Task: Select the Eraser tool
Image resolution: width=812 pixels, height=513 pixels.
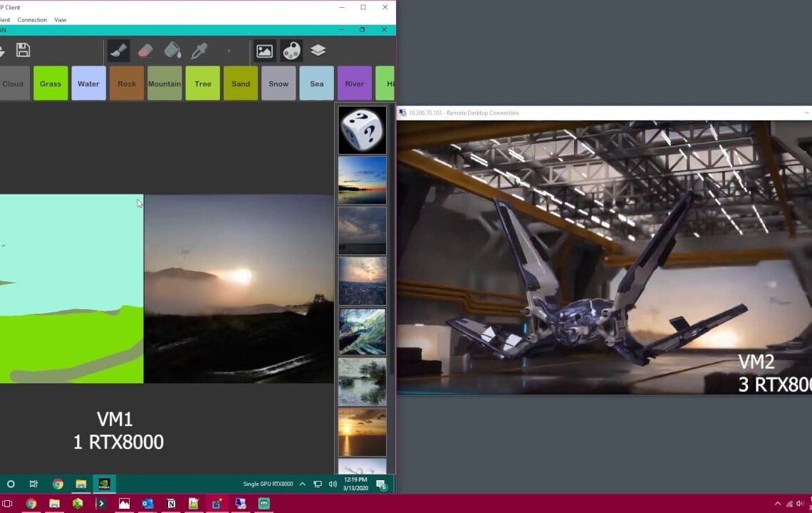Action: click(x=145, y=50)
